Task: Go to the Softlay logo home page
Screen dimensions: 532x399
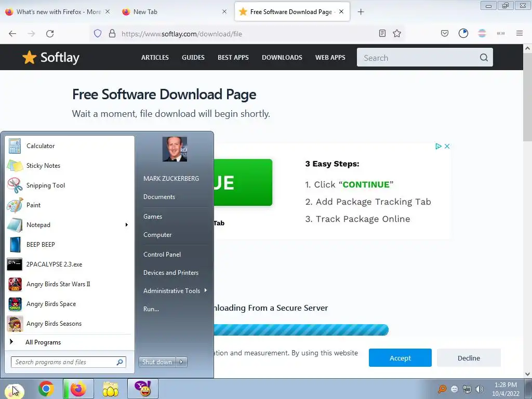Action: [x=51, y=57]
